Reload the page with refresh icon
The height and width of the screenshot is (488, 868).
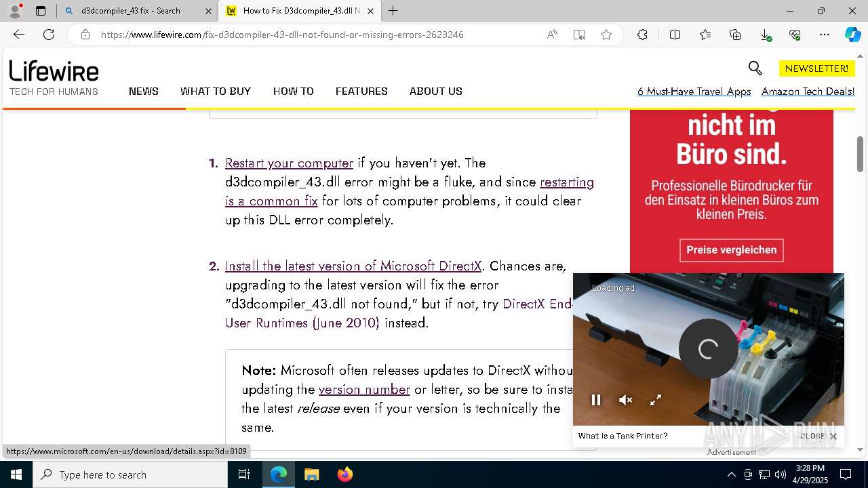click(x=49, y=35)
